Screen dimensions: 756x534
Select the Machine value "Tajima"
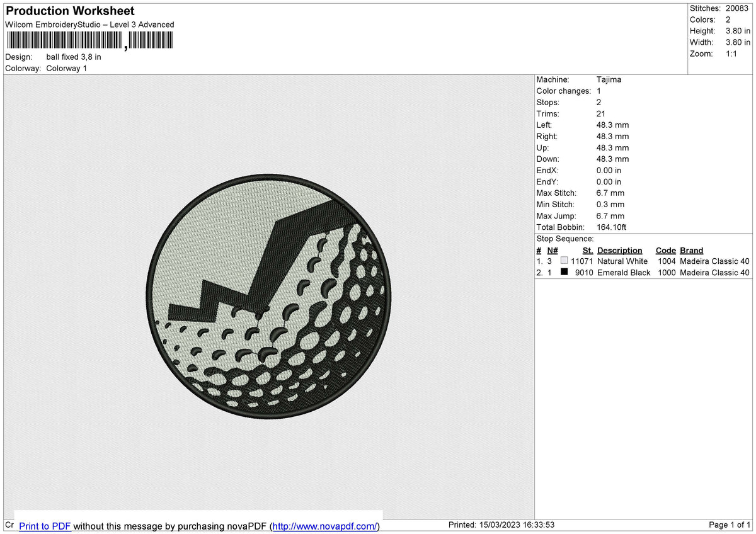609,79
